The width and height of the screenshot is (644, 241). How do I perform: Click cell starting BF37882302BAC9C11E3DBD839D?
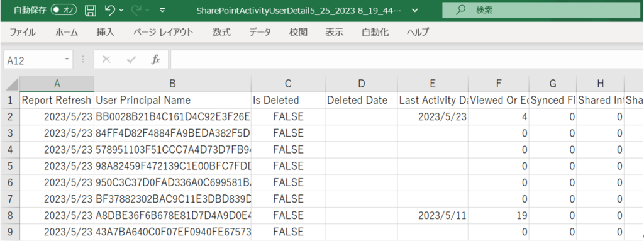(x=172, y=199)
